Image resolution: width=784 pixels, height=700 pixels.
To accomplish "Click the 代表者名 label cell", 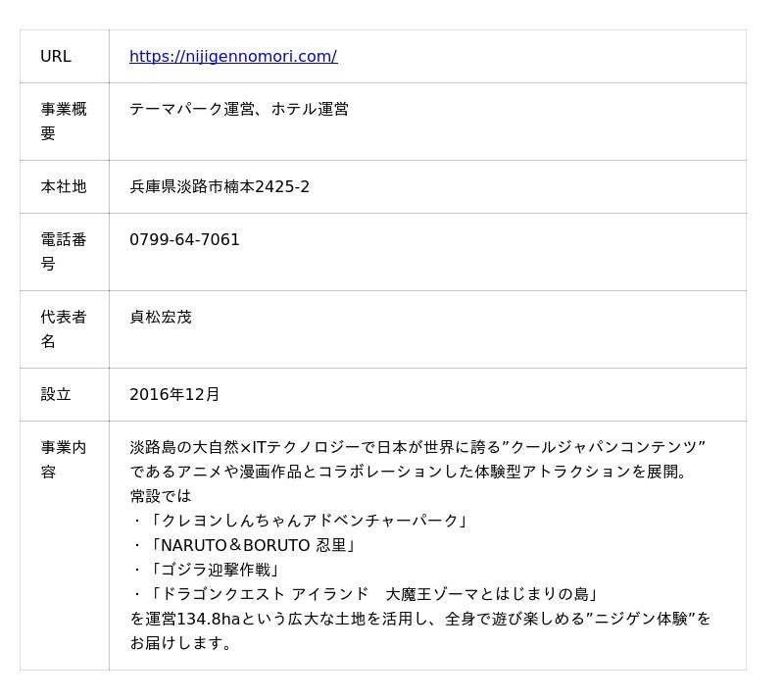I will click(64, 329).
